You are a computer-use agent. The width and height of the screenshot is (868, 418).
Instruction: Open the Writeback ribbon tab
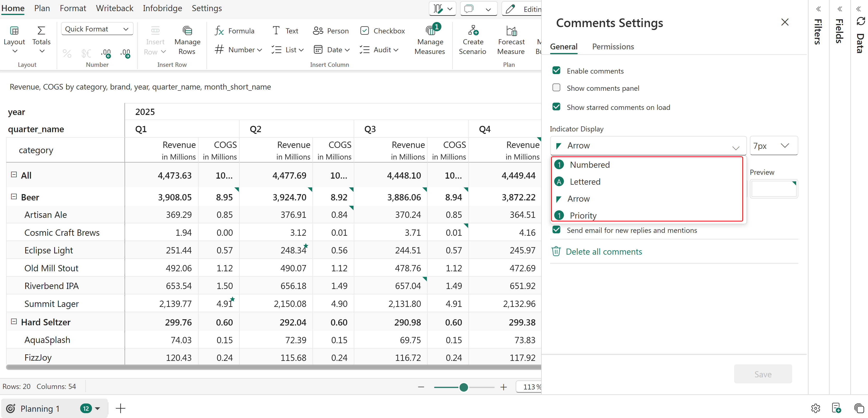114,8
